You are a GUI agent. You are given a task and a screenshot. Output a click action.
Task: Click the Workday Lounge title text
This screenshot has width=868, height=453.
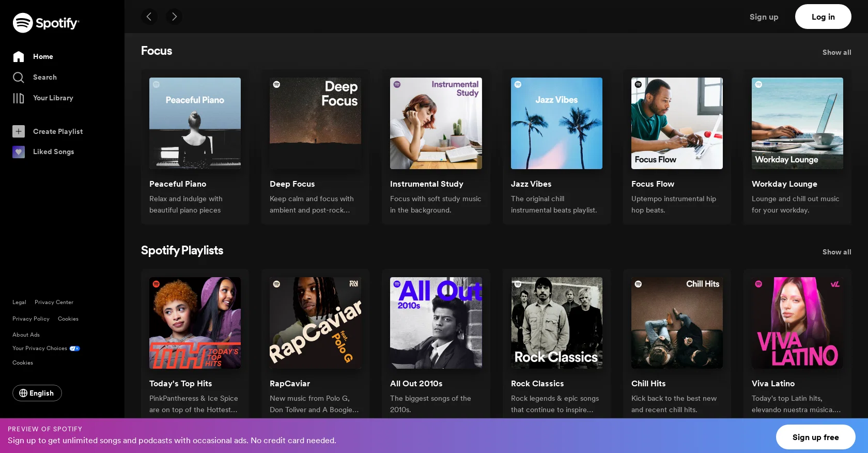(784, 184)
